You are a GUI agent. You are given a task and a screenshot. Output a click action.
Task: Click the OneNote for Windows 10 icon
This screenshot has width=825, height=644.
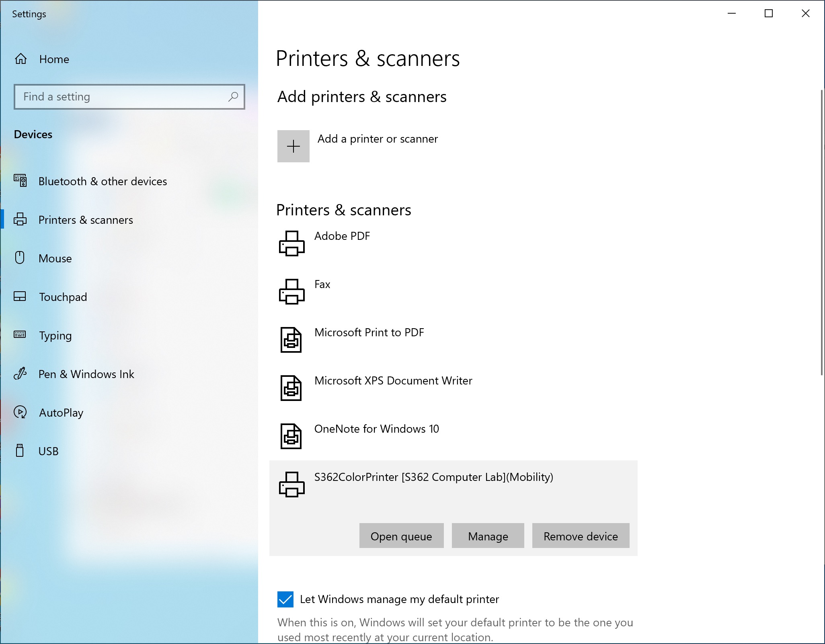pyautogui.click(x=291, y=436)
